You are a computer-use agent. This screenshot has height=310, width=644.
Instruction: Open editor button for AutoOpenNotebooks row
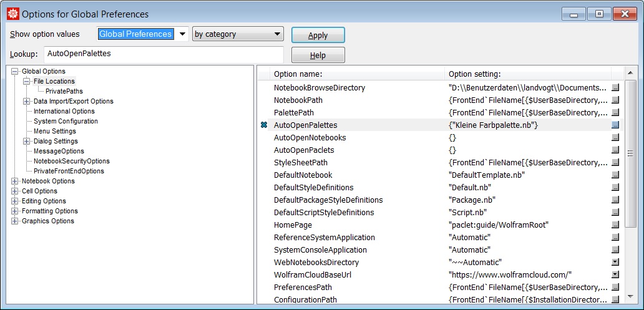(615, 138)
